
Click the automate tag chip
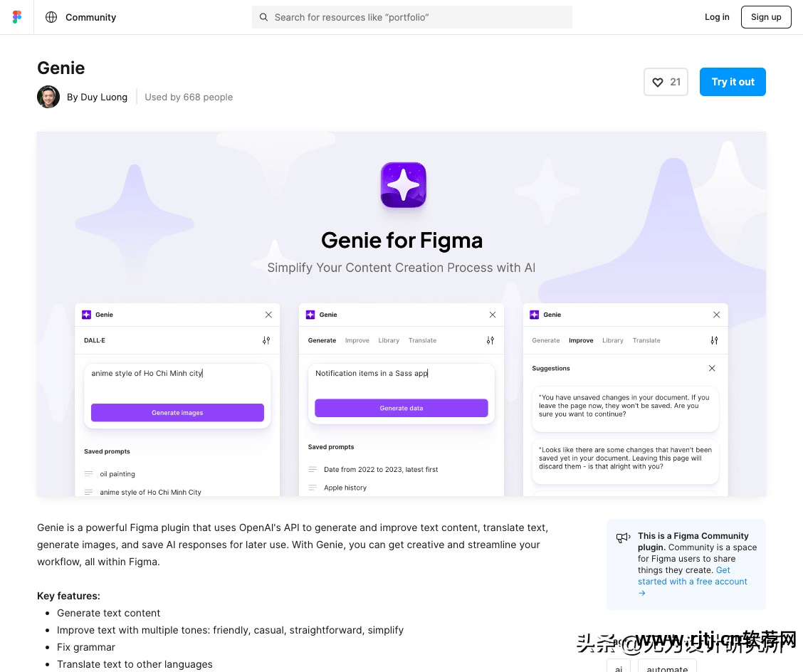667,667
